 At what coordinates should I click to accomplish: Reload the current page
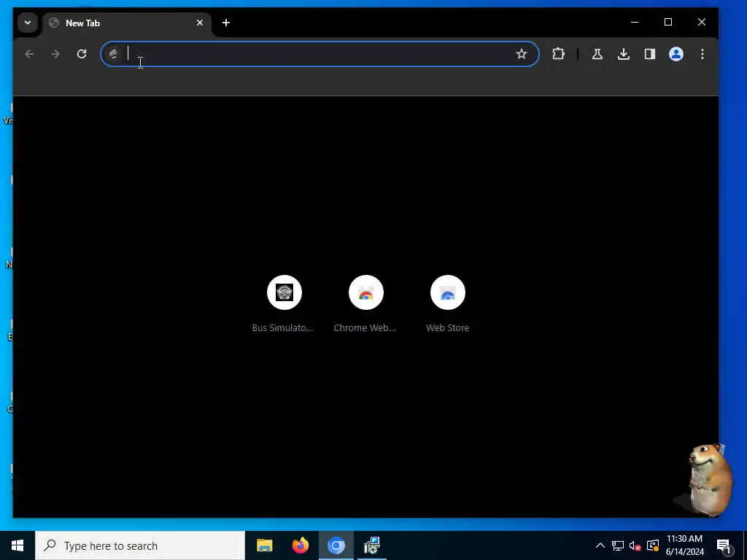82,54
